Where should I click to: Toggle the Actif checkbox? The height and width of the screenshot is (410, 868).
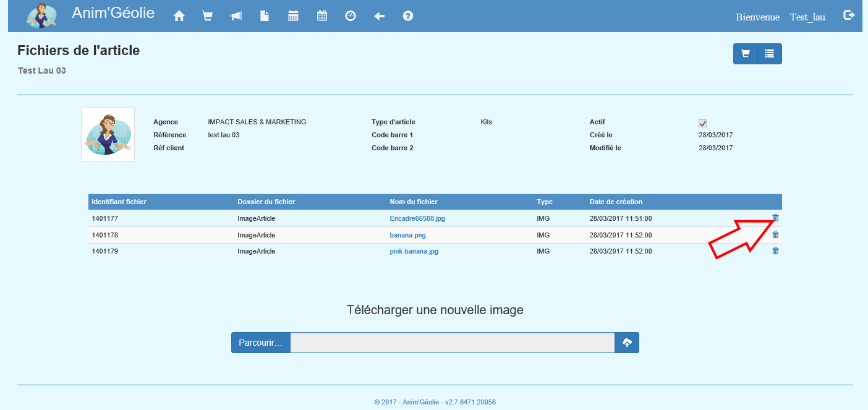(702, 123)
